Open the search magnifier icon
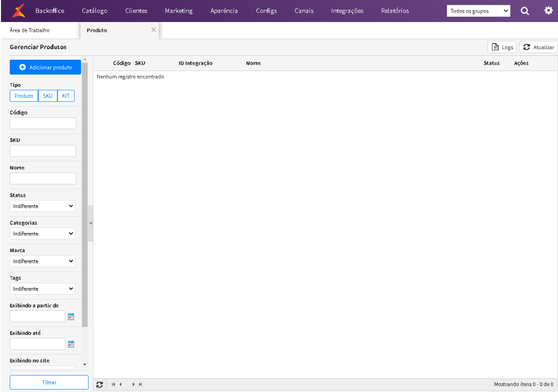Image resolution: width=558 pixels, height=392 pixels. tap(525, 11)
